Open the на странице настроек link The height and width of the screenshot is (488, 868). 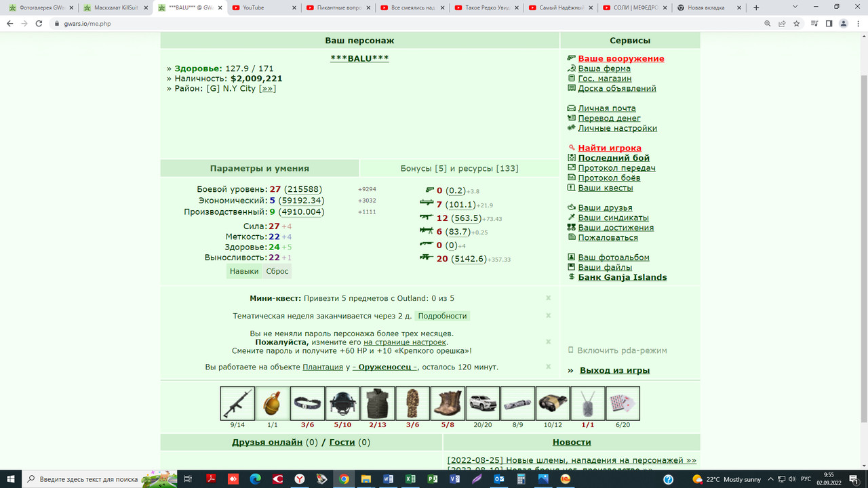406,342
